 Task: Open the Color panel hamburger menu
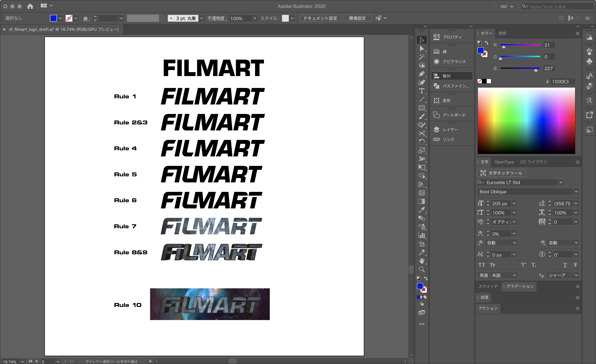[x=577, y=34]
